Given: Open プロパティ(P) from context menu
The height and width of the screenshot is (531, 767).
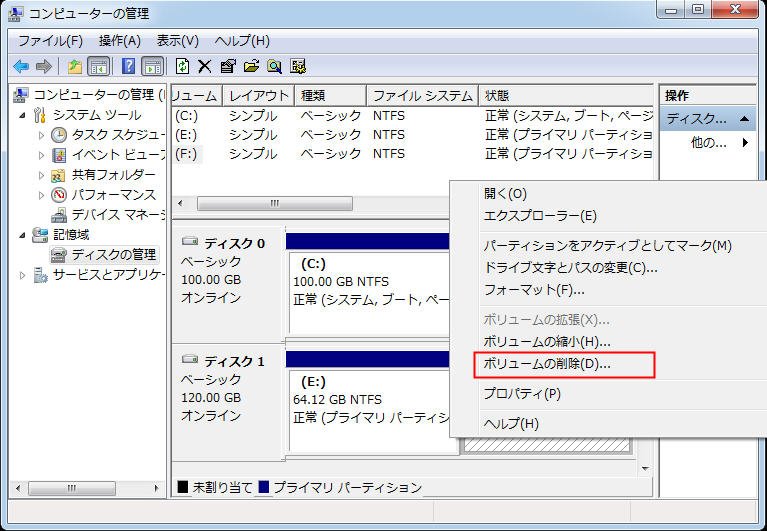Looking at the screenshot, I should [522, 394].
